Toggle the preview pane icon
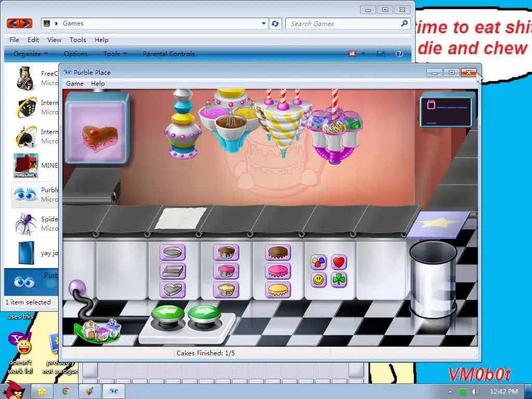532x399 pixels. (x=381, y=54)
